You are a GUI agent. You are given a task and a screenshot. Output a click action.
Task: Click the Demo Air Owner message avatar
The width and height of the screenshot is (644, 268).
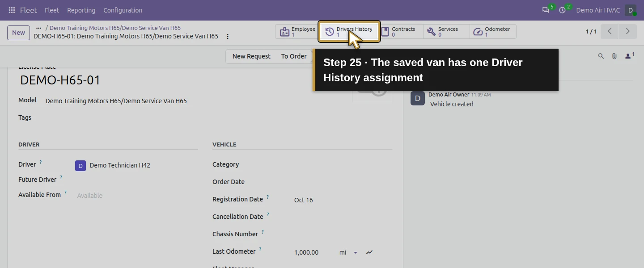tap(417, 99)
